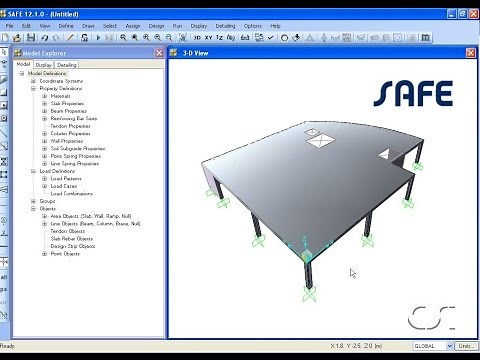Click the Units button in status bar
This screenshot has width=480, height=360.
click(x=466, y=346)
